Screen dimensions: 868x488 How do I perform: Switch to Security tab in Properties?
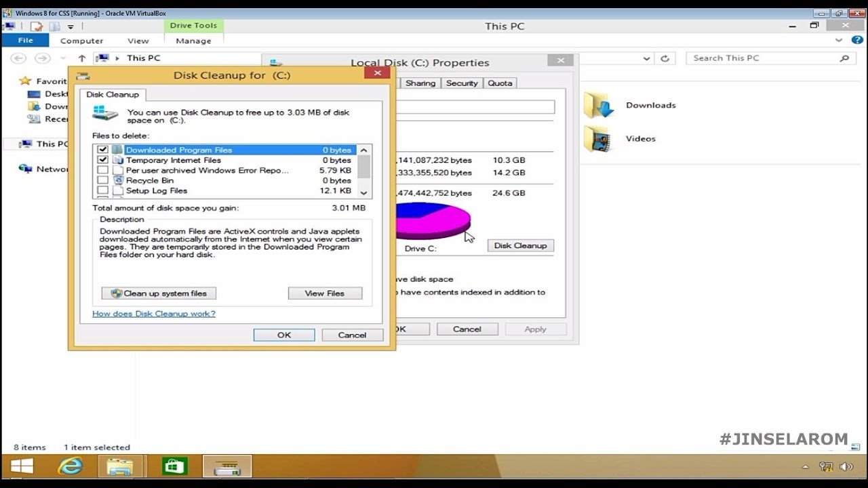click(462, 83)
